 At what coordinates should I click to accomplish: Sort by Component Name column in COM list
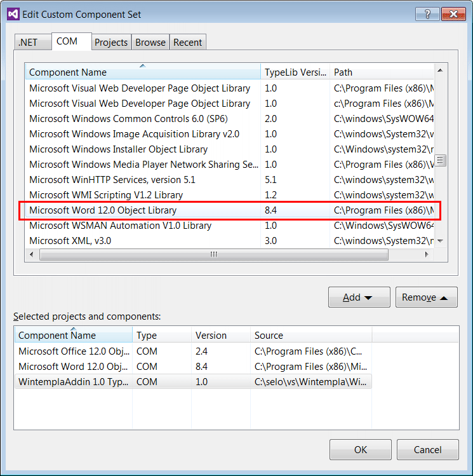[x=143, y=72]
